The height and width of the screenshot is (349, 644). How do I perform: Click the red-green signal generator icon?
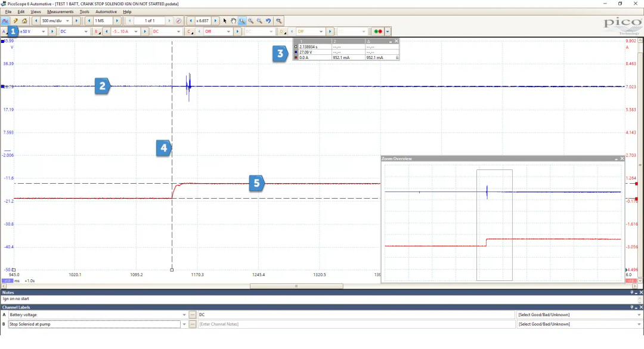378,31
